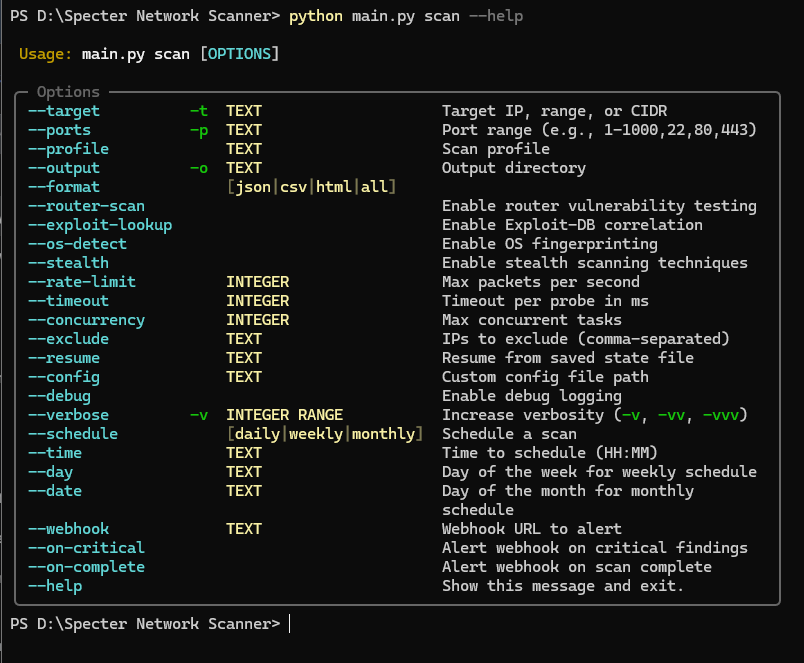Click 'Enable OS fingerprinting' text
Image resolution: width=804 pixels, height=663 pixels.
pyautogui.click(x=550, y=244)
